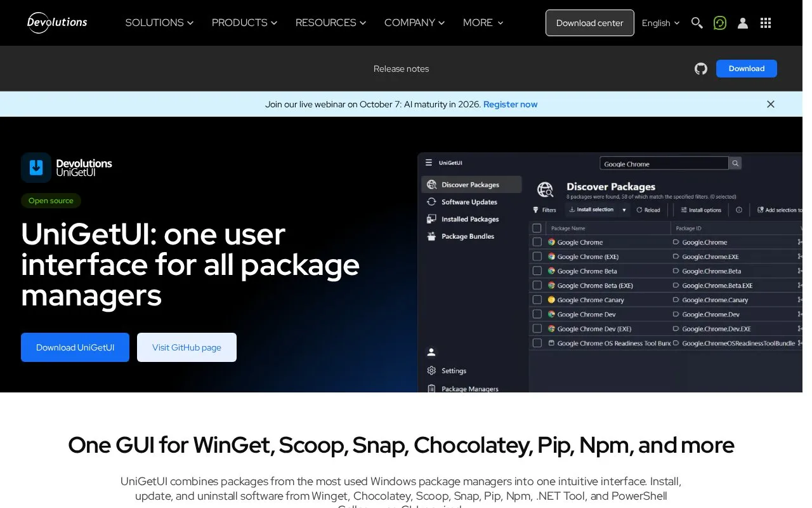Screen dimensions: 812x508
Task: Expand the COMPANY menu
Action: 414,23
